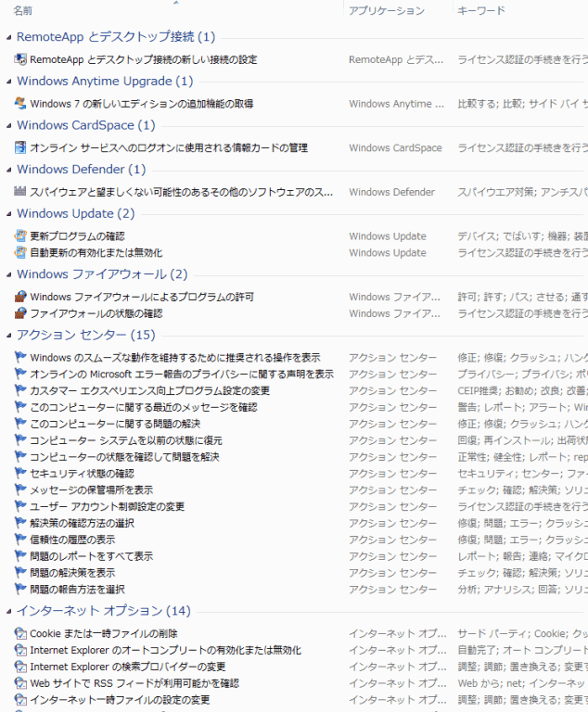Screen dimensions: 588x712
Task: Click the Windows 7 の新しいエディション Anytime Upgrade icon
Action: [x=20, y=103]
